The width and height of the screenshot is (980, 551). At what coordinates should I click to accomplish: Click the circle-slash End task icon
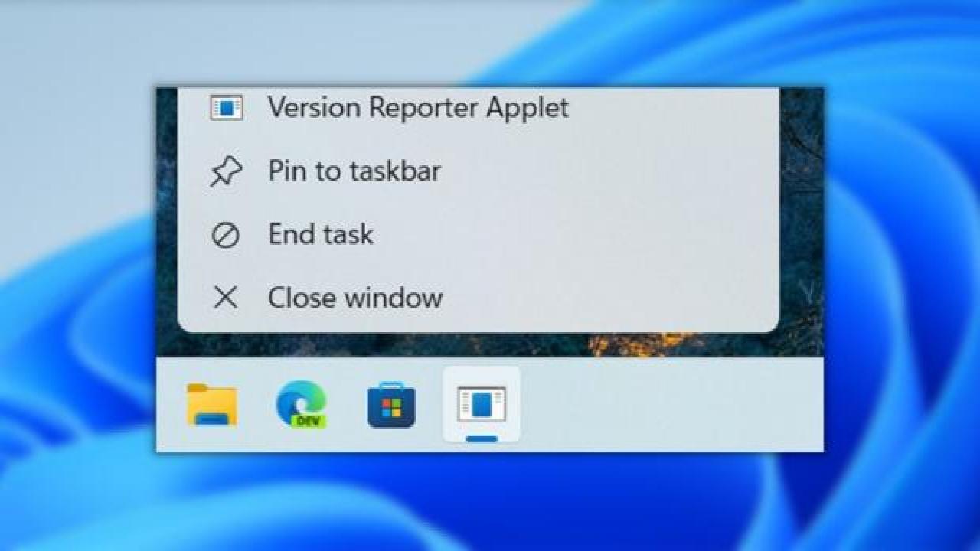point(225,236)
